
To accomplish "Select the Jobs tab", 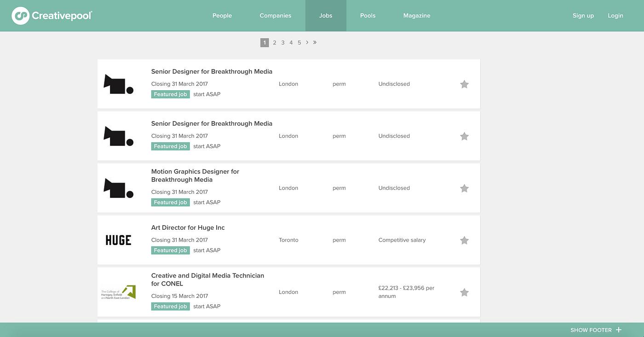I will click(x=326, y=16).
